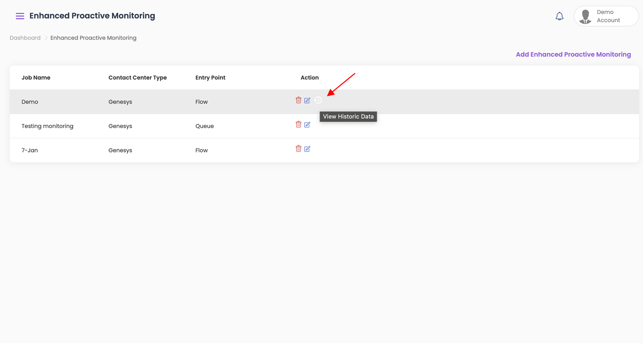Image resolution: width=644 pixels, height=345 pixels.
Task: Click Add Enhanced Proactive Monitoring link
Action: [x=573, y=55]
